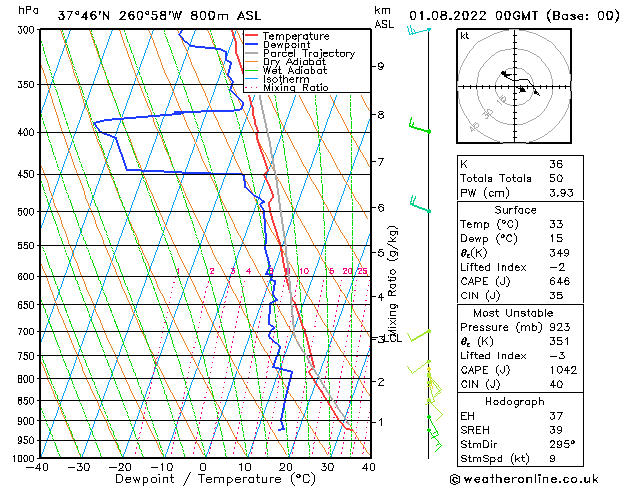Click the K index value 36

point(556,164)
